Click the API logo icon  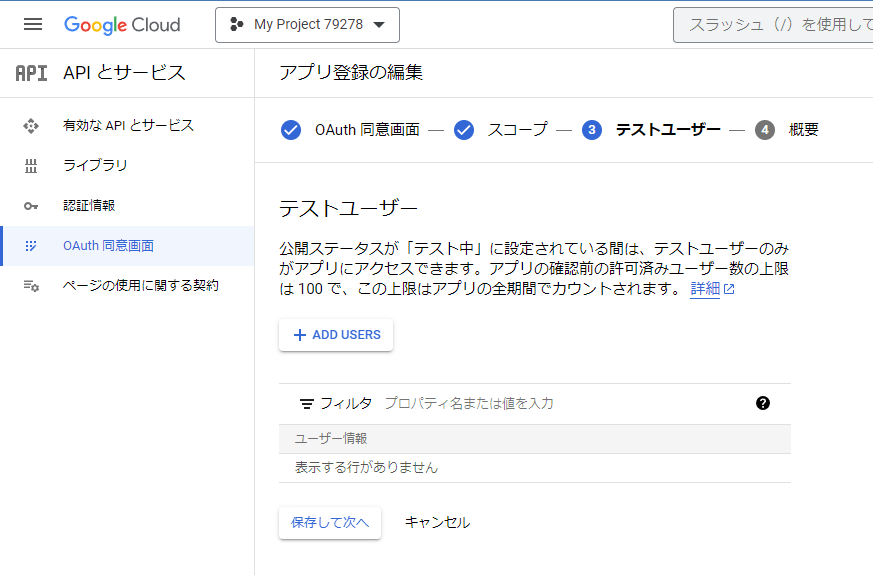31,73
